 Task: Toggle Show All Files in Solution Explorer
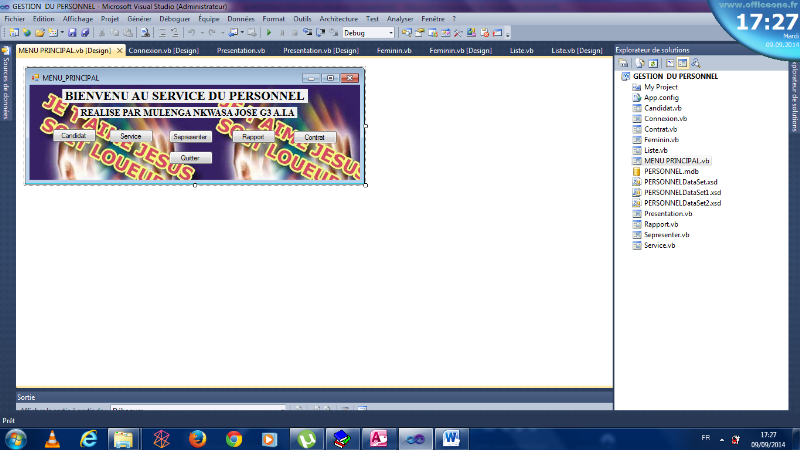click(640, 63)
